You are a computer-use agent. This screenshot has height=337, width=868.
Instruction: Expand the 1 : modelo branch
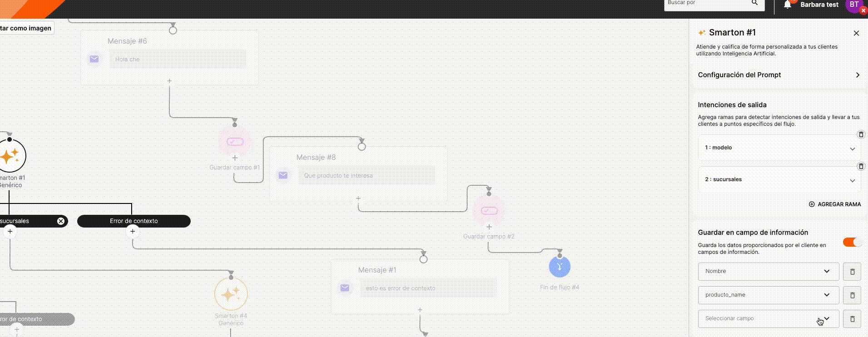tap(852, 149)
